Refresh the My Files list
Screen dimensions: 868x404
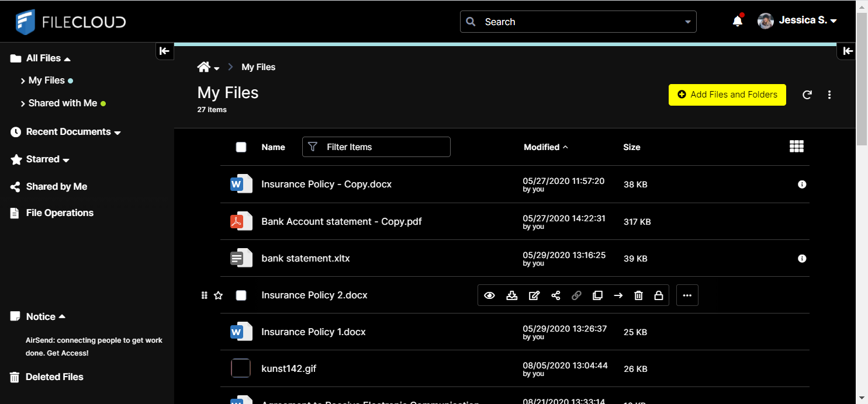click(807, 95)
